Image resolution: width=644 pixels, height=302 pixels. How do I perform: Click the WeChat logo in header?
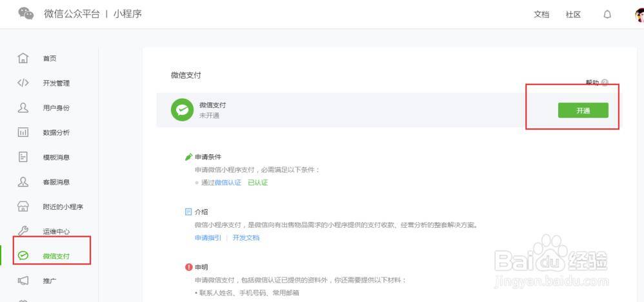tap(26, 14)
